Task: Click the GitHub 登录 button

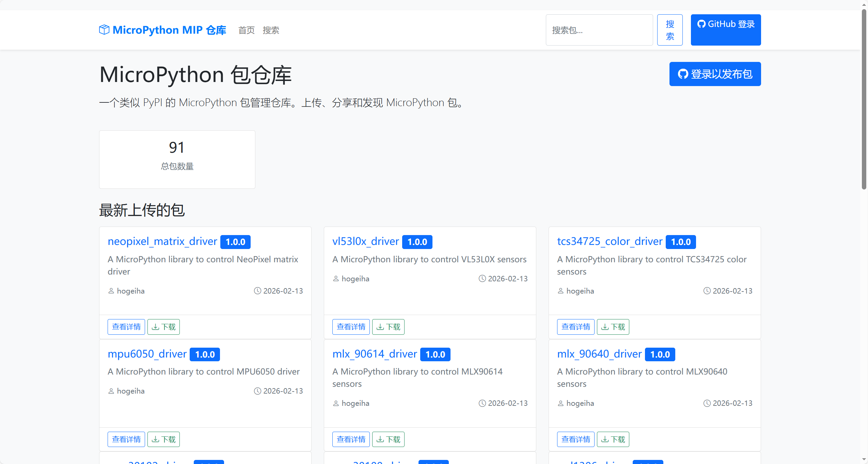Action: click(x=725, y=30)
